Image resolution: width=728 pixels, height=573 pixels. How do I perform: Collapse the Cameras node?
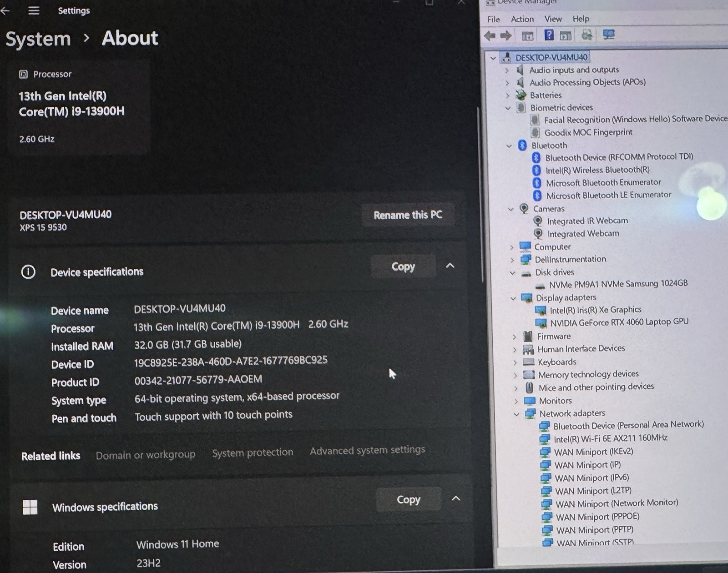511,209
